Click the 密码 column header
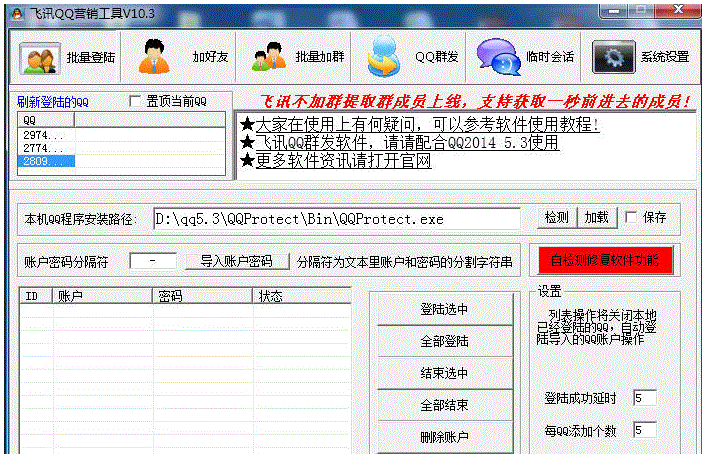The width and height of the screenshot is (702, 454). tap(203, 296)
